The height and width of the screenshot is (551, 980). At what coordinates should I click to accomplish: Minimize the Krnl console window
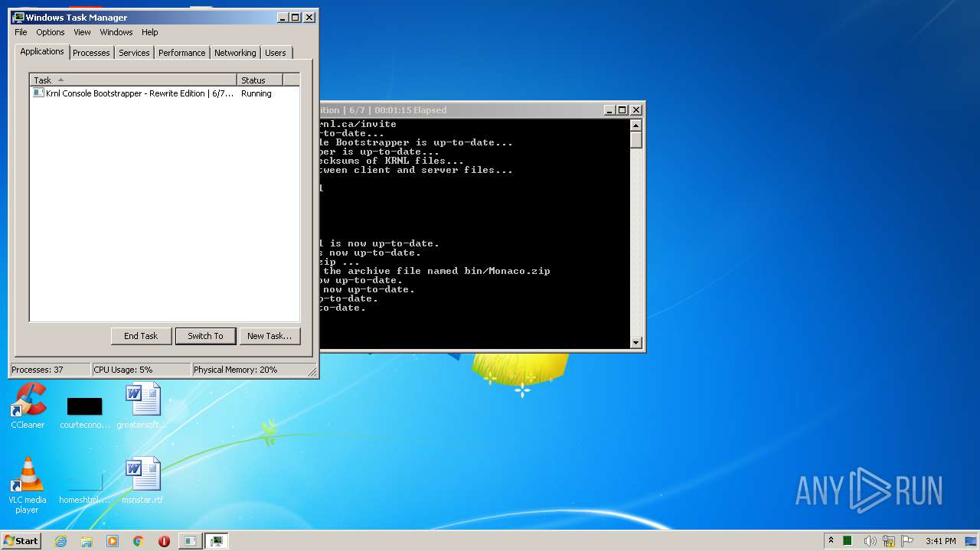point(609,109)
